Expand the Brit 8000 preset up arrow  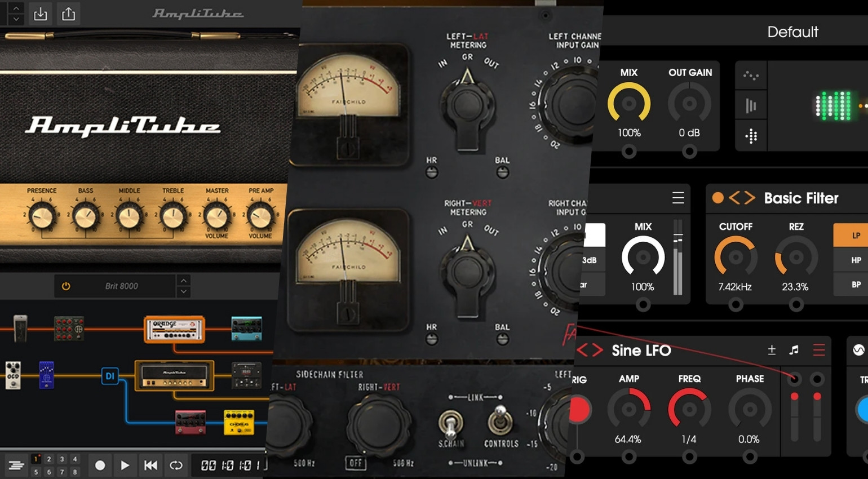pos(183,281)
